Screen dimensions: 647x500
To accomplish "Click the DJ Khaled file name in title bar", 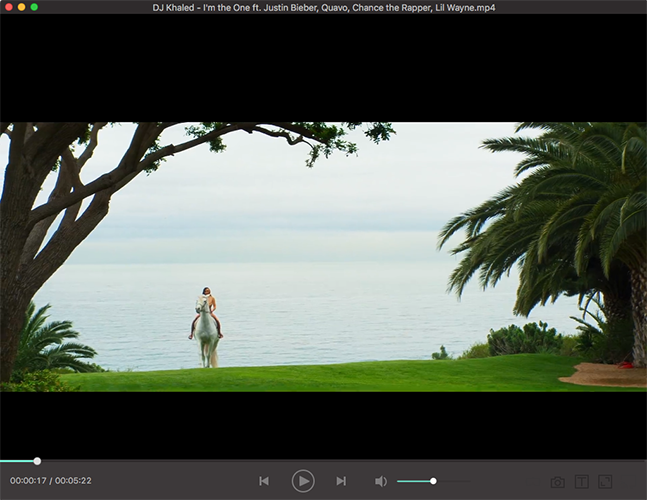I will (323, 7).
